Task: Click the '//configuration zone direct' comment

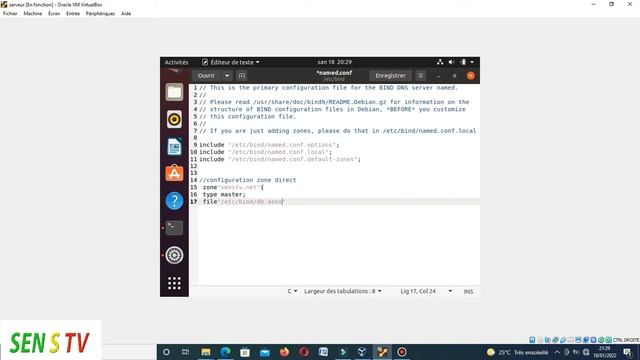Action: [x=248, y=180]
